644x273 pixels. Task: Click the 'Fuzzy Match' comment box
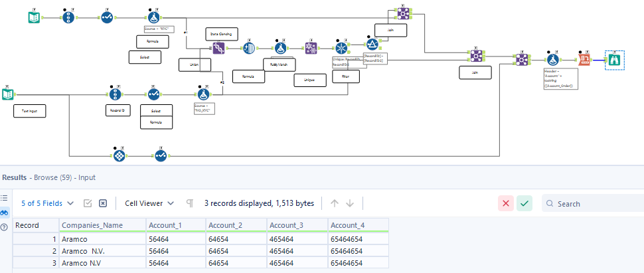[x=280, y=64]
